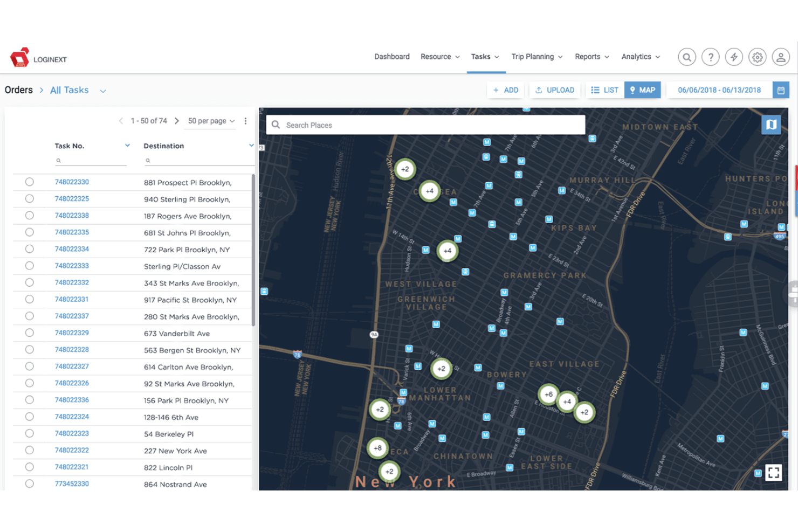Image resolution: width=798 pixels, height=532 pixels.
Task: Switch to LIST view
Action: [x=605, y=90]
